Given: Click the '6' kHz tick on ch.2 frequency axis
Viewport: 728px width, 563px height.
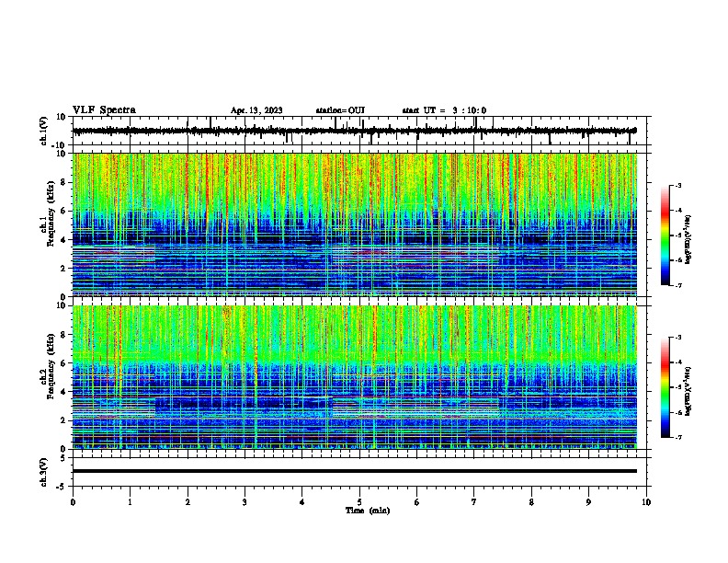Looking at the screenshot, I should click(64, 363).
